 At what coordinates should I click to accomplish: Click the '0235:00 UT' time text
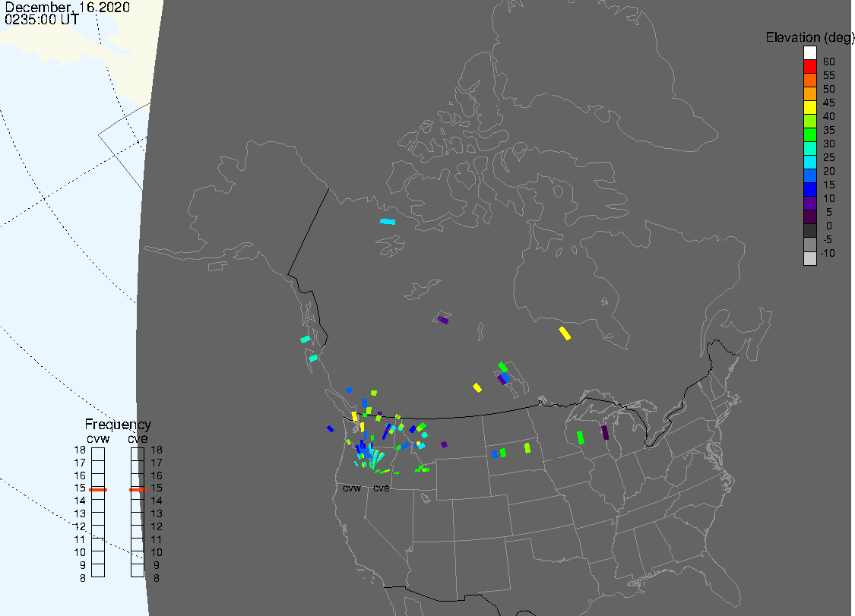pos(42,20)
